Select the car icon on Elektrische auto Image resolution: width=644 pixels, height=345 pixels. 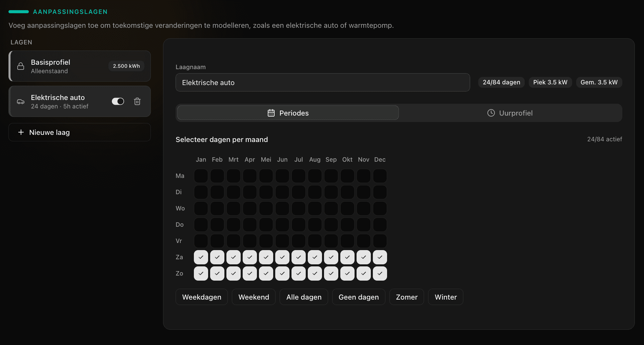click(x=21, y=101)
